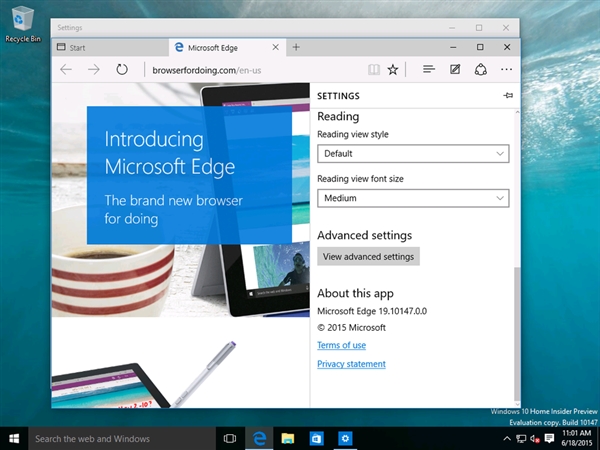Click the About this app heading
The height and width of the screenshot is (450, 600).
[355, 293]
